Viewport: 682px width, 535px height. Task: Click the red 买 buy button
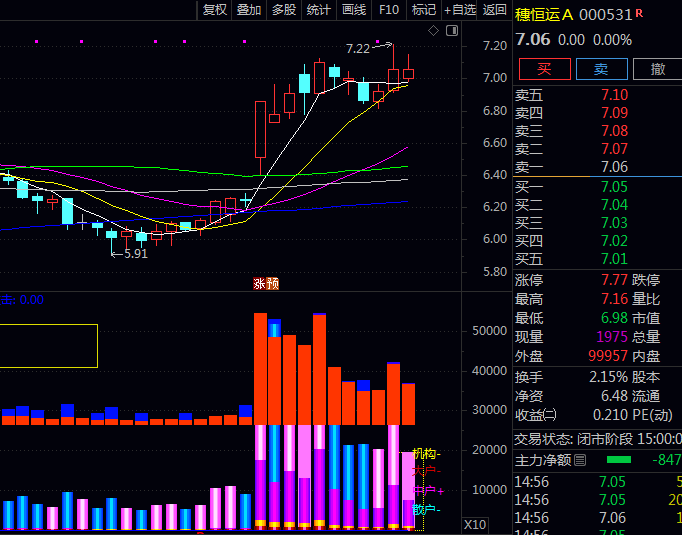click(543, 69)
